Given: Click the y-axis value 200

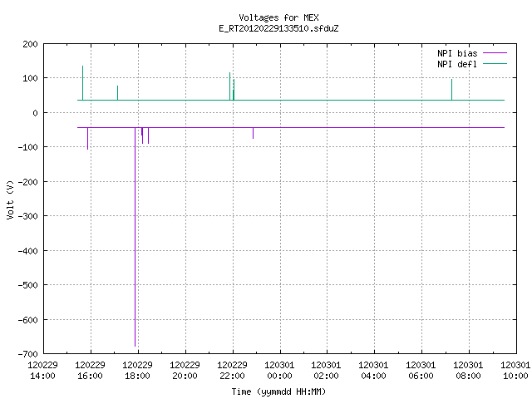Looking at the screenshot, I should (30, 44).
